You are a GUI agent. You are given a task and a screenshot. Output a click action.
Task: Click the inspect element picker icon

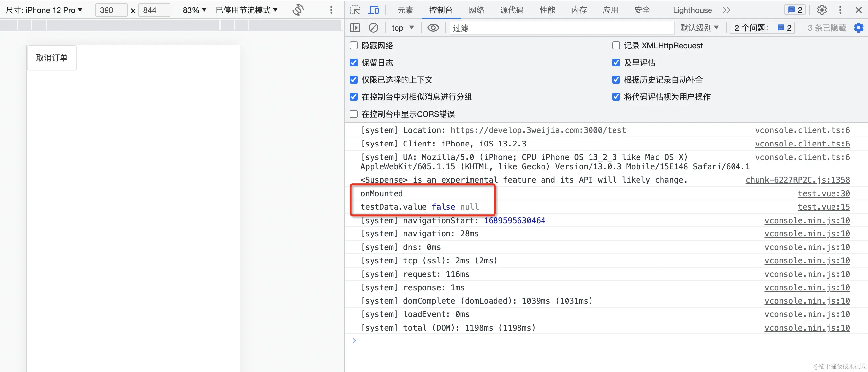[355, 10]
